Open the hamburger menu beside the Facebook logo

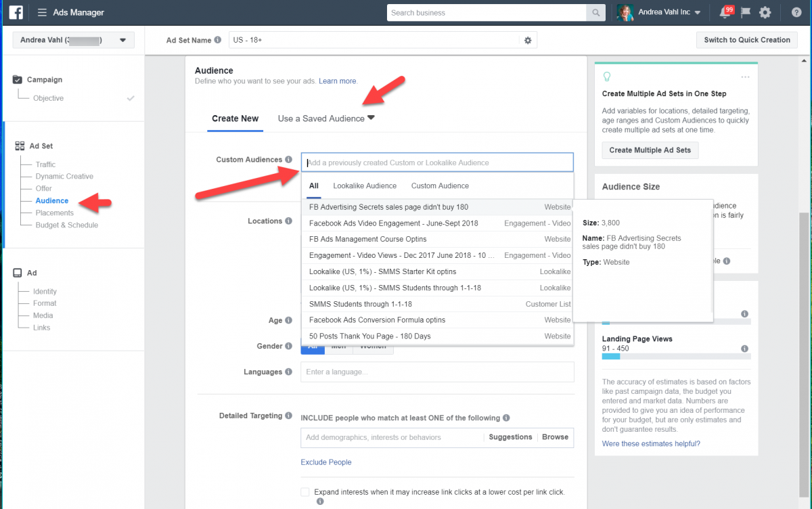41,12
